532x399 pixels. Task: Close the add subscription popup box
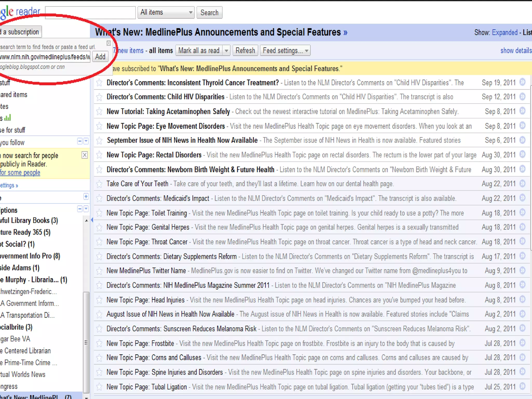tap(109, 43)
